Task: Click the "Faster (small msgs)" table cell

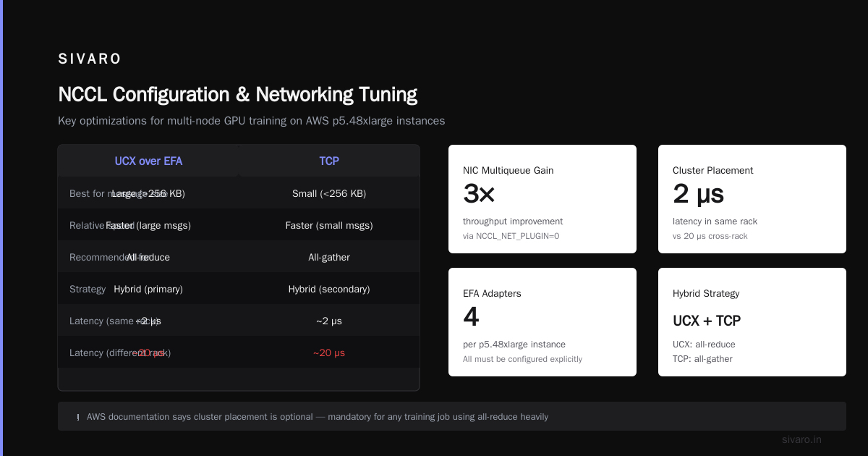Action: pyautogui.click(x=329, y=225)
